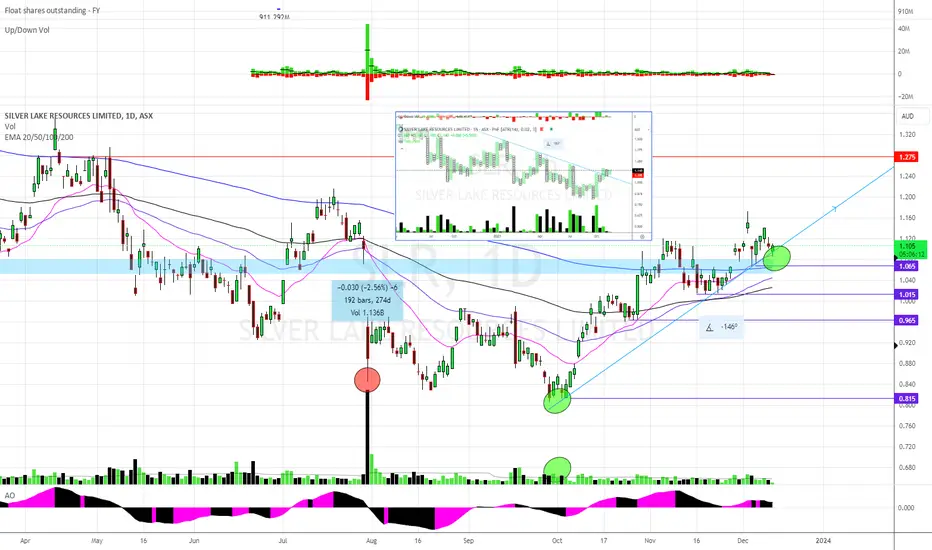Click the 2024 label on time axis

click(x=823, y=541)
